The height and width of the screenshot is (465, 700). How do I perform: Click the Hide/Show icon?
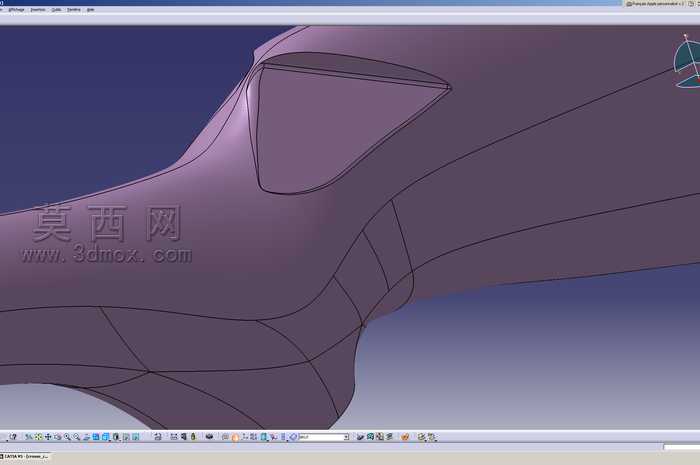pos(126,437)
